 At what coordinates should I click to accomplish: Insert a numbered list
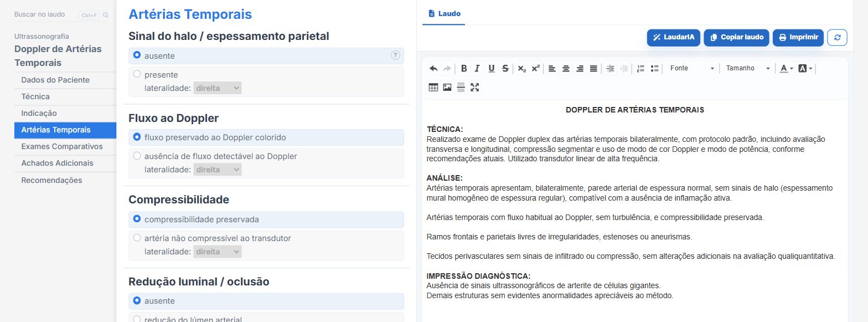(x=640, y=68)
